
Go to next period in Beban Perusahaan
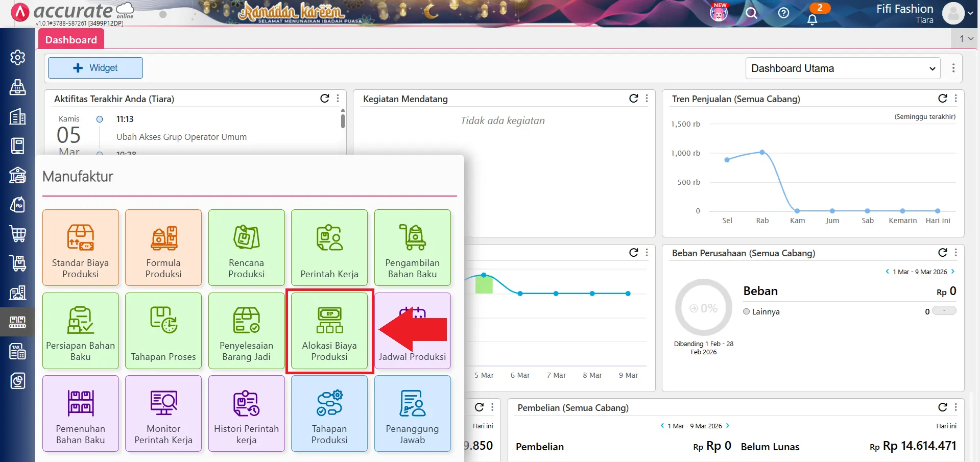pos(953,272)
